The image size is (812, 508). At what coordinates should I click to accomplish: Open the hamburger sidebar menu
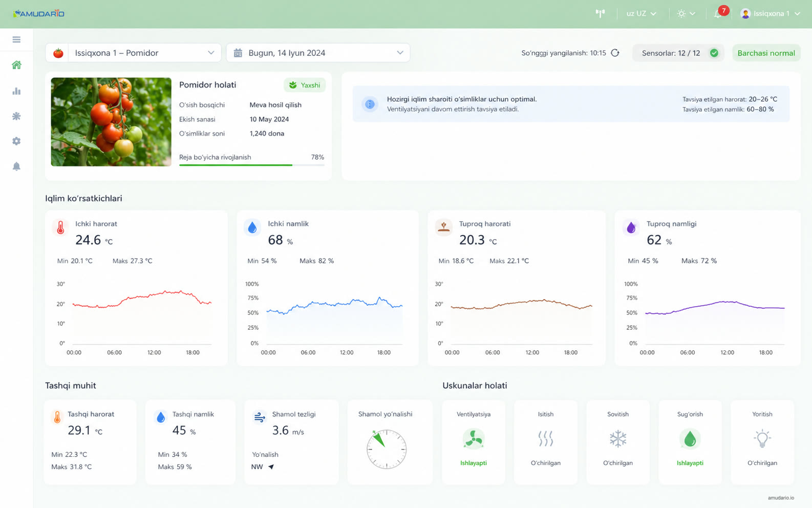coord(16,39)
